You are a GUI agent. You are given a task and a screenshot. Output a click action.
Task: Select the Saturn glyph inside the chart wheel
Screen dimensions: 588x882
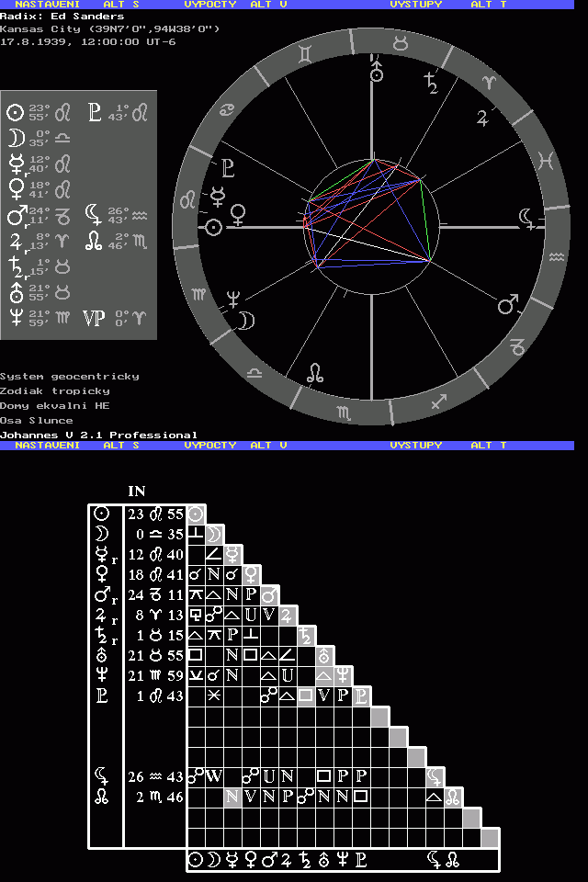click(x=430, y=85)
